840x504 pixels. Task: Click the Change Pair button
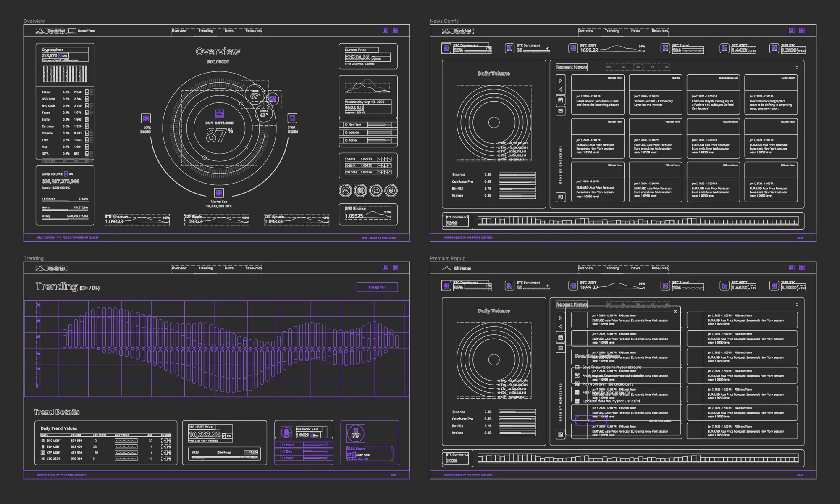(x=377, y=287)
